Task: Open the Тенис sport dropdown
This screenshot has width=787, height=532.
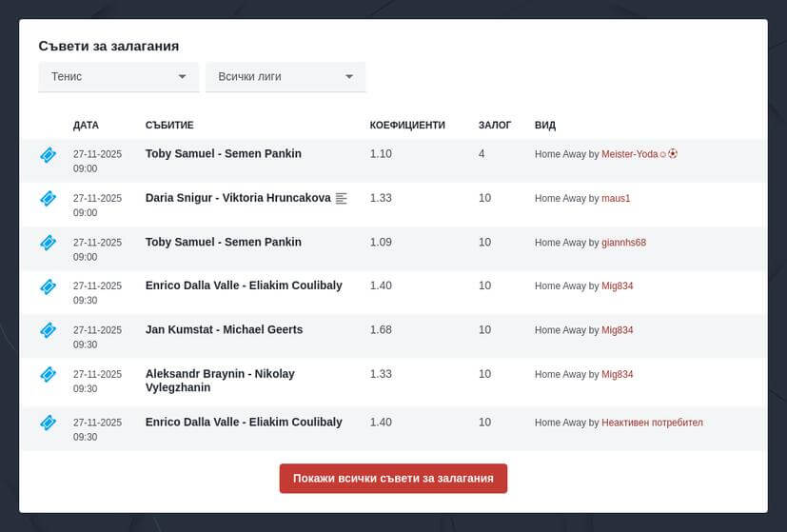Action: (x=118, y=77)
